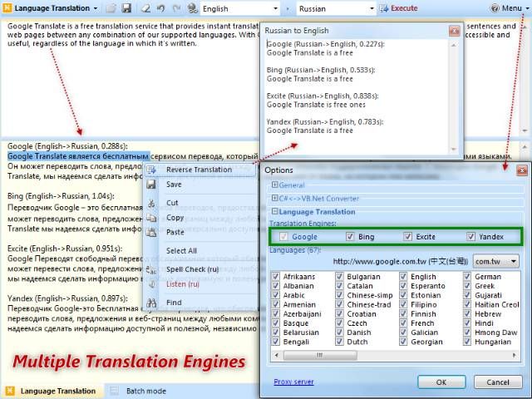Image resolution: width=532 pixels, height=399 pixels.
Task: Close the Russian to English popup window
Action: (454, 30)
